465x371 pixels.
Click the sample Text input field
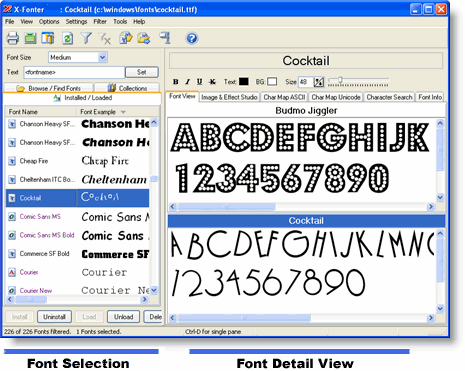tap(74, 72)
